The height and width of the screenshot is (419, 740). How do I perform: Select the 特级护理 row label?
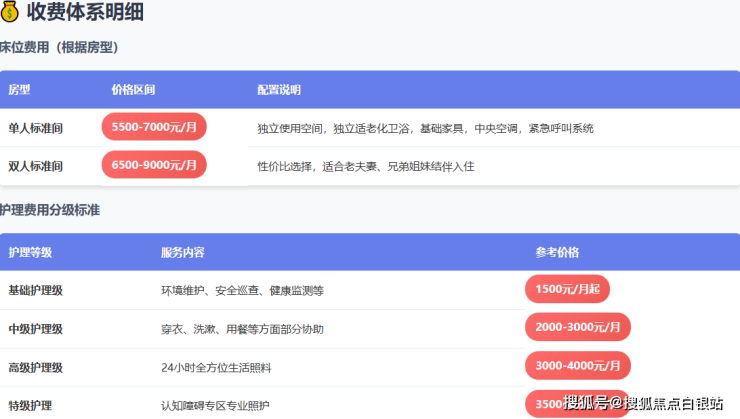[x=30, y=406]
